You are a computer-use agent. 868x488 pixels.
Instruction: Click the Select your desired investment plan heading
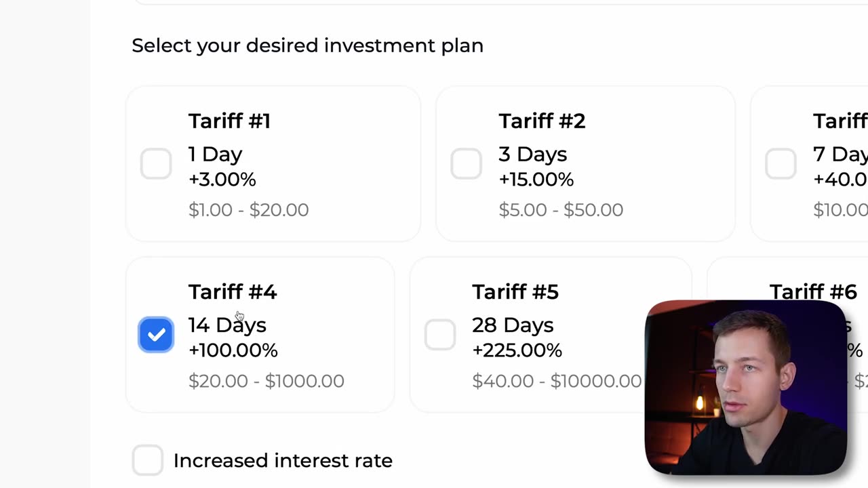point(307,45)
